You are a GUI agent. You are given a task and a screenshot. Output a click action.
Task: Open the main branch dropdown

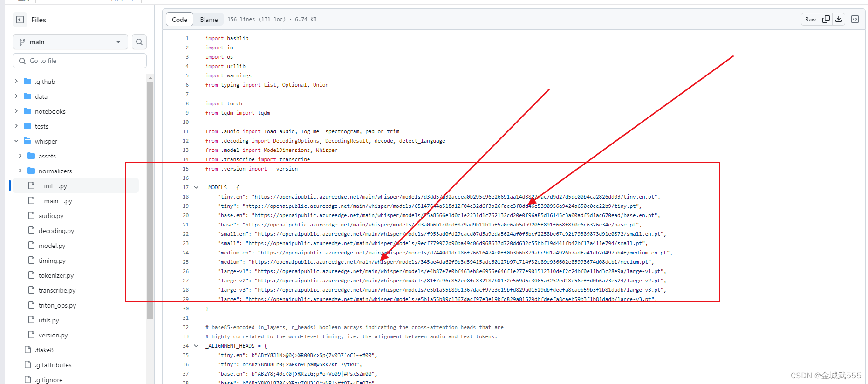(x=70, y=42)
